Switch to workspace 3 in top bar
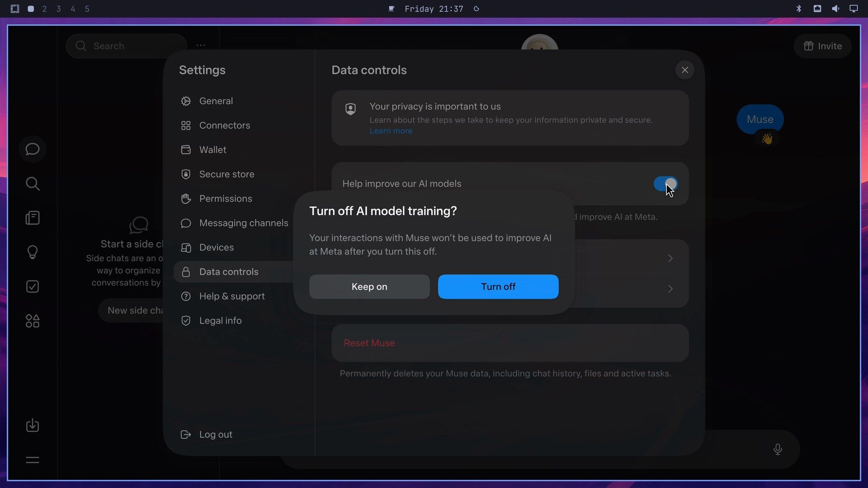 tap(59, 9)
